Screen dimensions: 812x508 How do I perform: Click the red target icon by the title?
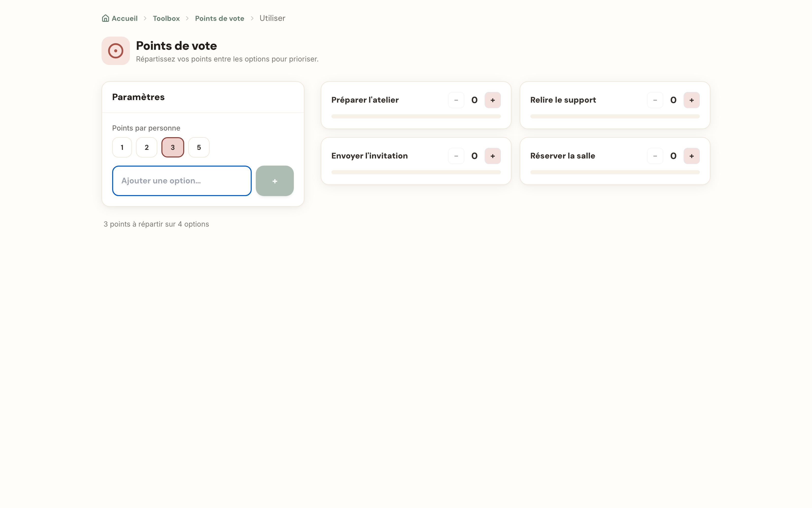[x=116, y=51]
